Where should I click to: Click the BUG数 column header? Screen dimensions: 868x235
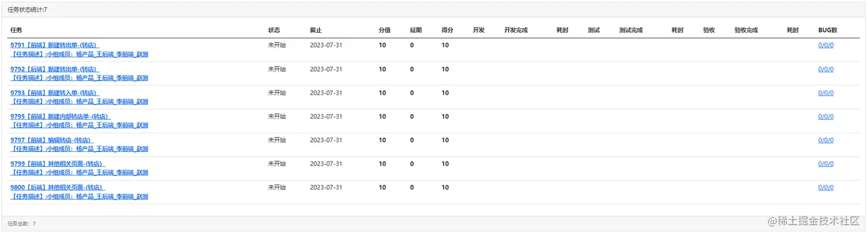[x=827, y=30]
